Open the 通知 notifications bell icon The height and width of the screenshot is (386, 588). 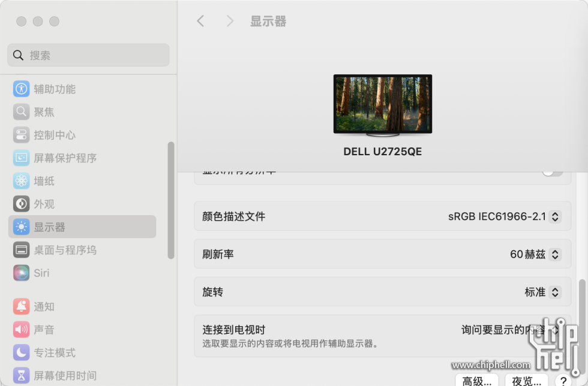click(x=22, y=306)
